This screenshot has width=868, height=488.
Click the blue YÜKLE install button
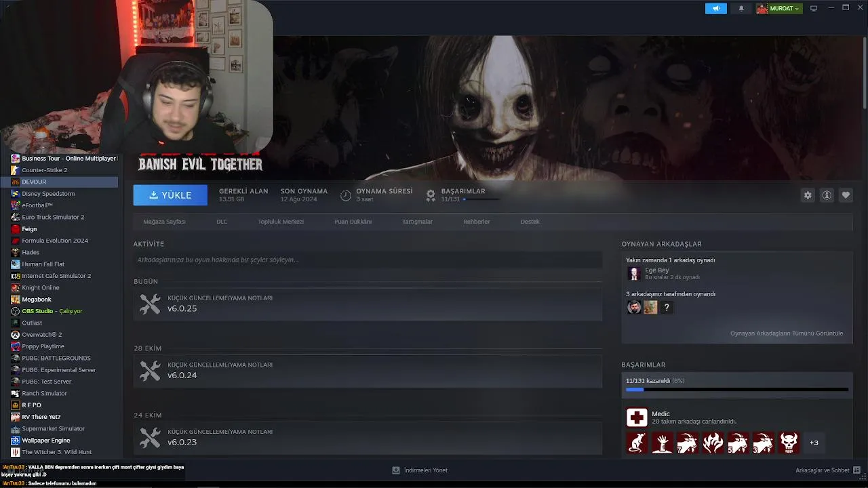[170, 195]
